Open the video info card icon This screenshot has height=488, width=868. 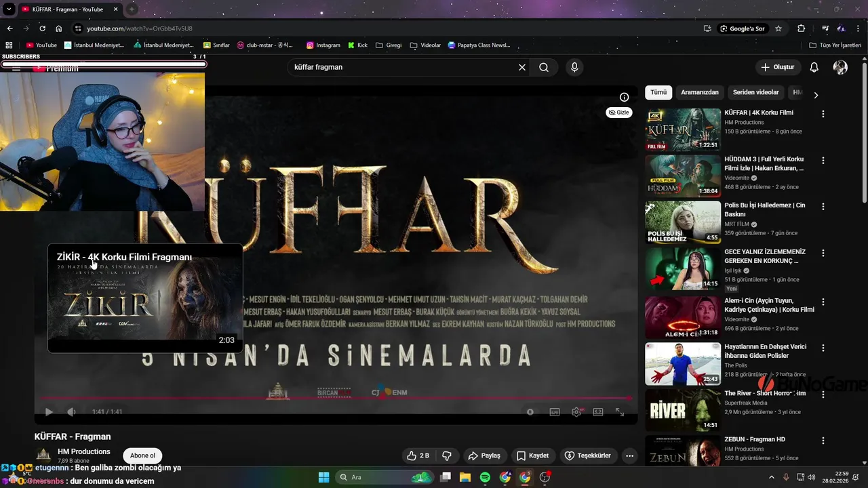coord(624,97)
